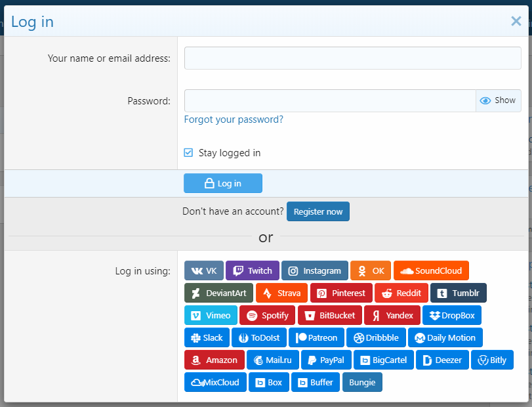This screenshot has height=407, width=532.
Task: Log in with SoundCloud
Action: coord(431,270)
